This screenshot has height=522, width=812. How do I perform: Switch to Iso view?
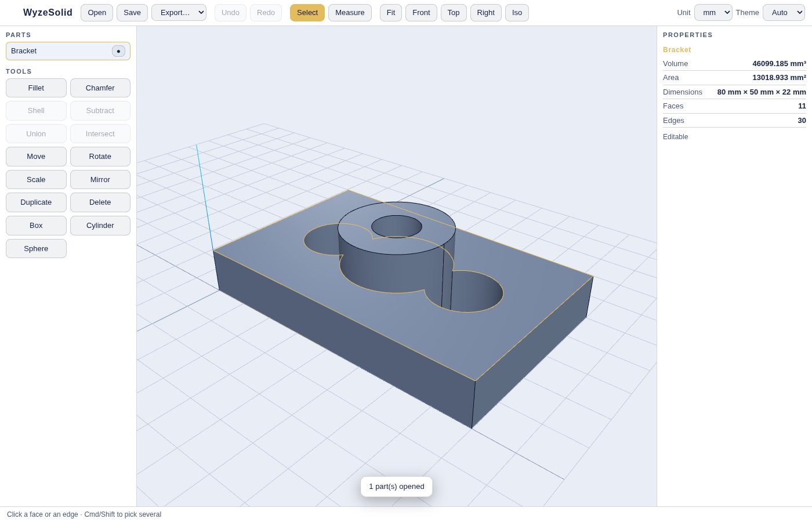coord(517,13)
